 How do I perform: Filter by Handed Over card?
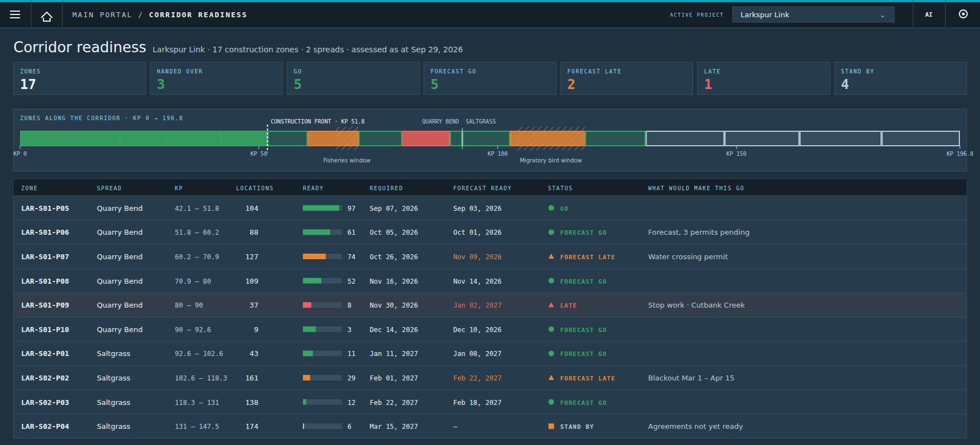pyautogui.click(x=216, y=78)
